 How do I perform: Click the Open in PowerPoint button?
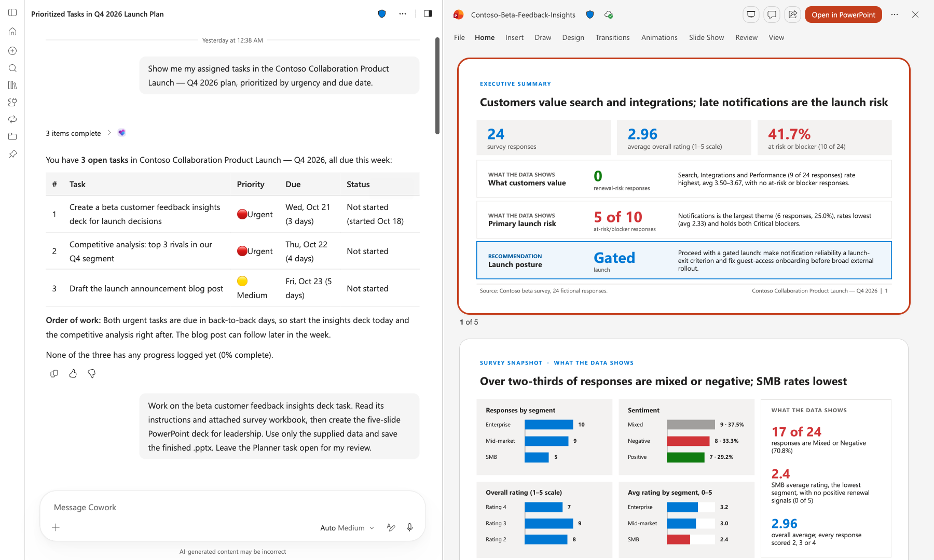(843, 15)
